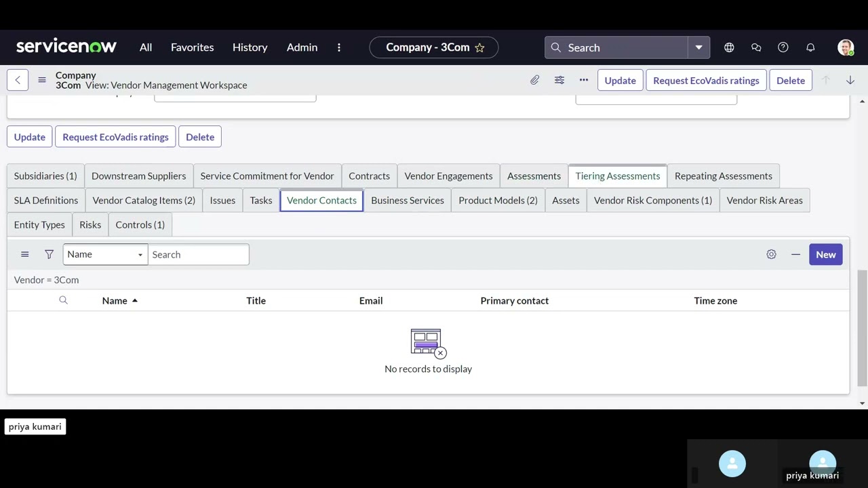The image size is (868, 488).
Task: Show the list filter funnel icon
Action: click(x=50, y=254)
